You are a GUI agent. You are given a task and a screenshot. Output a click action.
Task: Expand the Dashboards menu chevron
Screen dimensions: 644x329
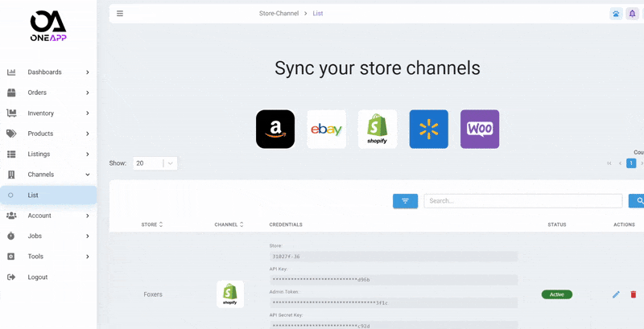pyautogui.click(x=88, y=72)
